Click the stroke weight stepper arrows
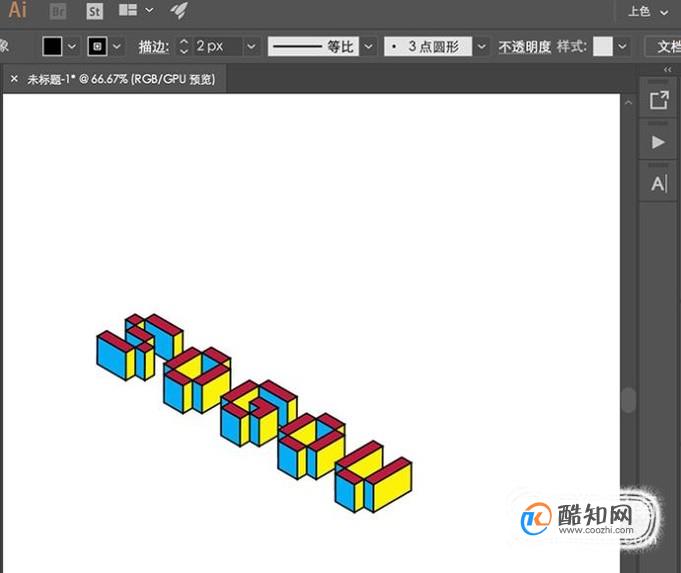This screenshot has width=681, height=573. 184,46
